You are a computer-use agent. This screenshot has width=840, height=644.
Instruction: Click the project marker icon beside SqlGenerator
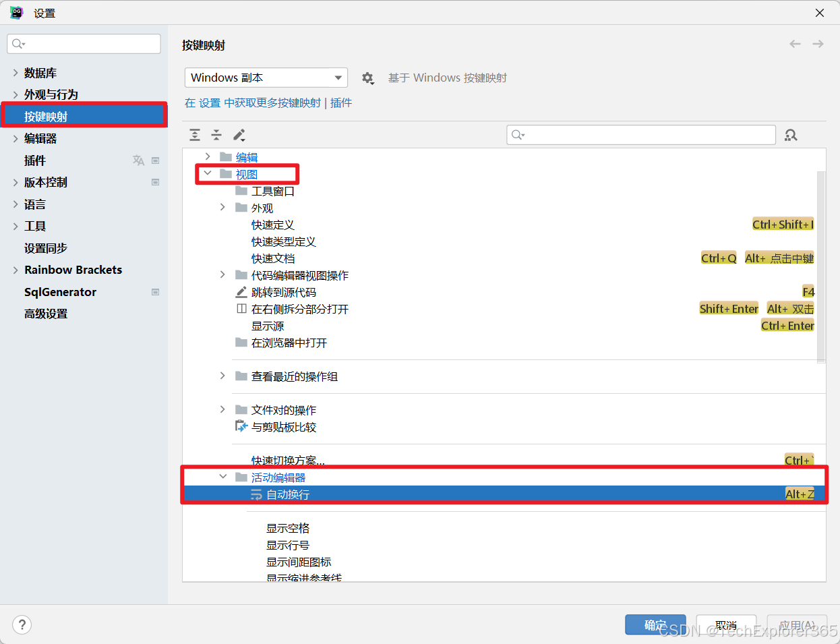156,292
